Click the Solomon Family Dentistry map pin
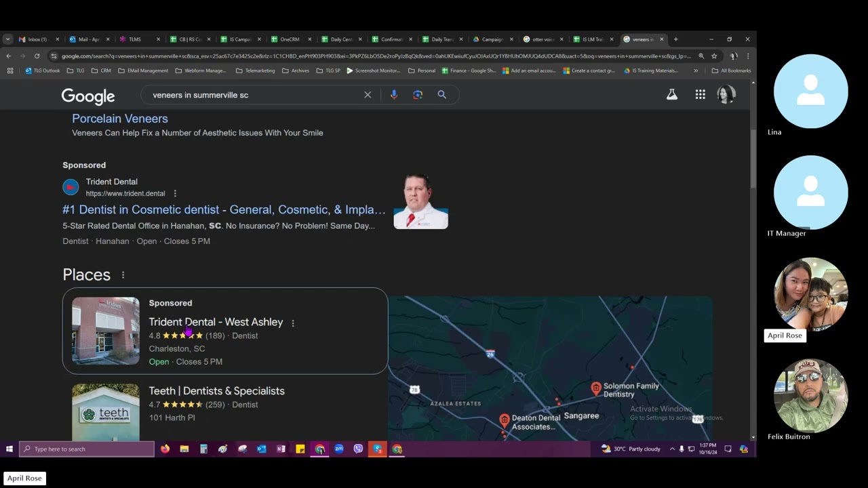The image size is (868, 488). [596, 388]
